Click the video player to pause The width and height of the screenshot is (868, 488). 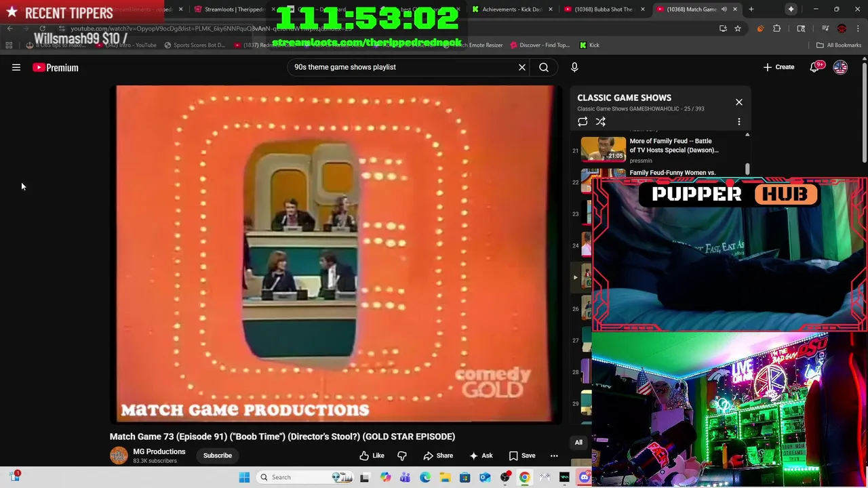point(337,254)
